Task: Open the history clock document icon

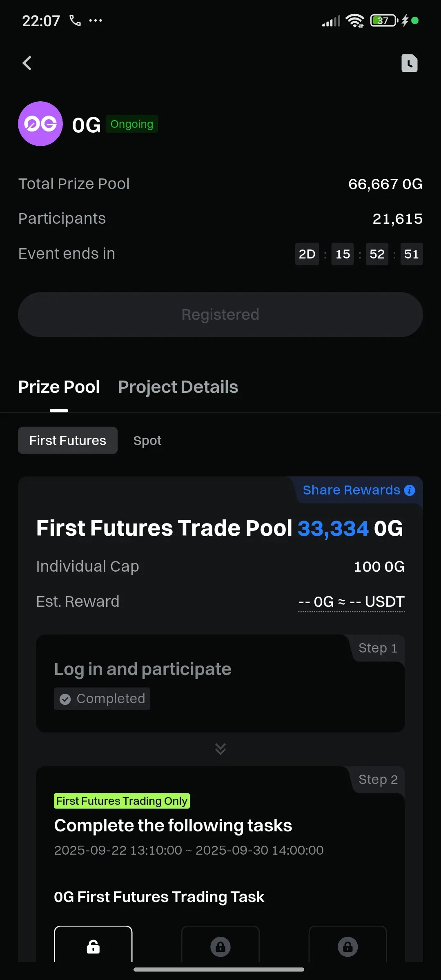Action: point(409,63)
